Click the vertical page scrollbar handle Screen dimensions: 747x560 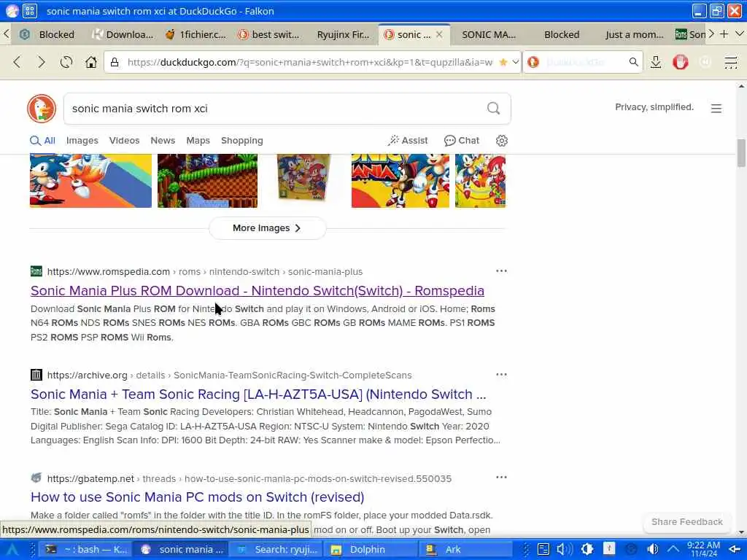click(741, 152)
